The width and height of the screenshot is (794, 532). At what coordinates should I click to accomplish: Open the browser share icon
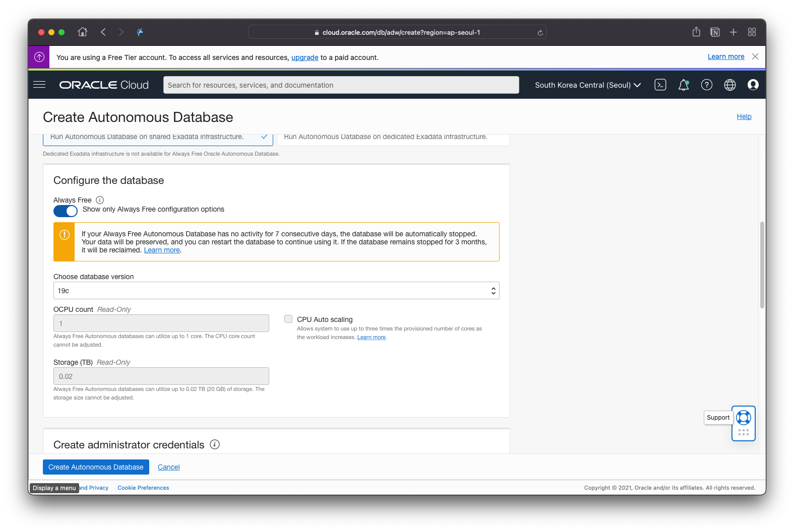696,32
